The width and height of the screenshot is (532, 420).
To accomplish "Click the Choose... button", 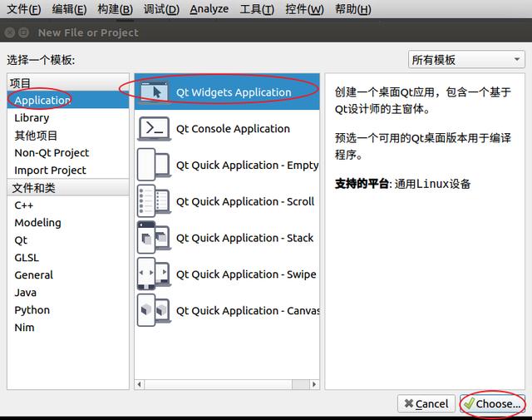I will tap(492, 403).
